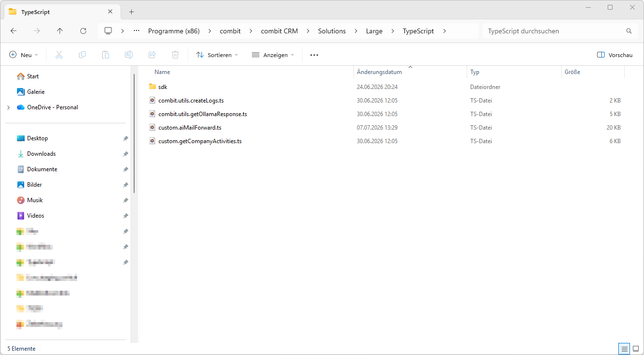Screen dimensions: 644x355
Task: Go back to the previous folder
Action: pyautogui.click(x=14, y=31)
